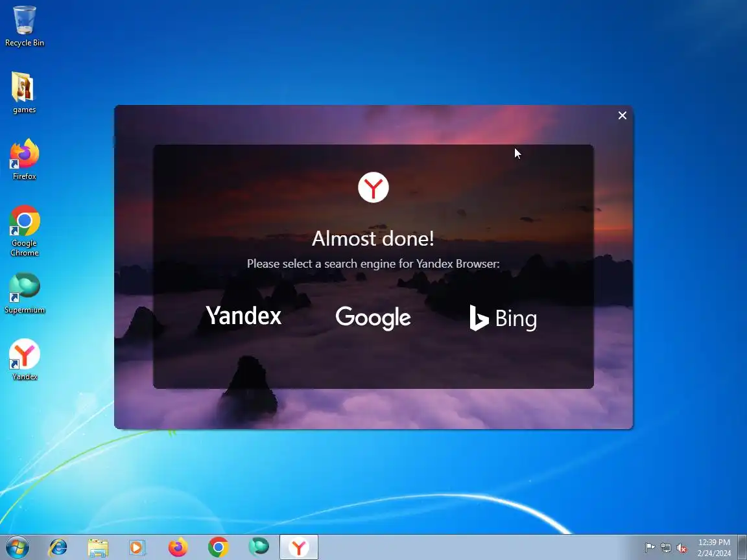Image resolution: width=747 pixels, height=560 pixels.
Task: Choose Yandex as the search engine
Action: point(243,316)
